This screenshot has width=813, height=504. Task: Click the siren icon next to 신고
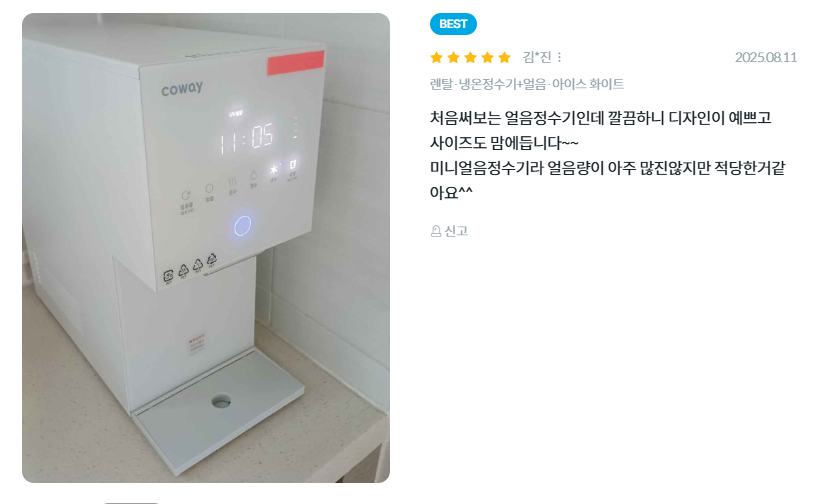(x=436, y=231)
